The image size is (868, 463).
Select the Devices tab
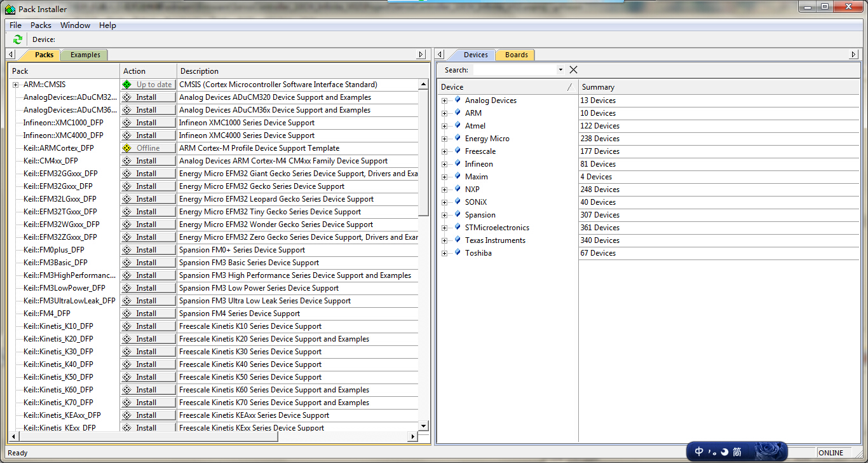475,55
